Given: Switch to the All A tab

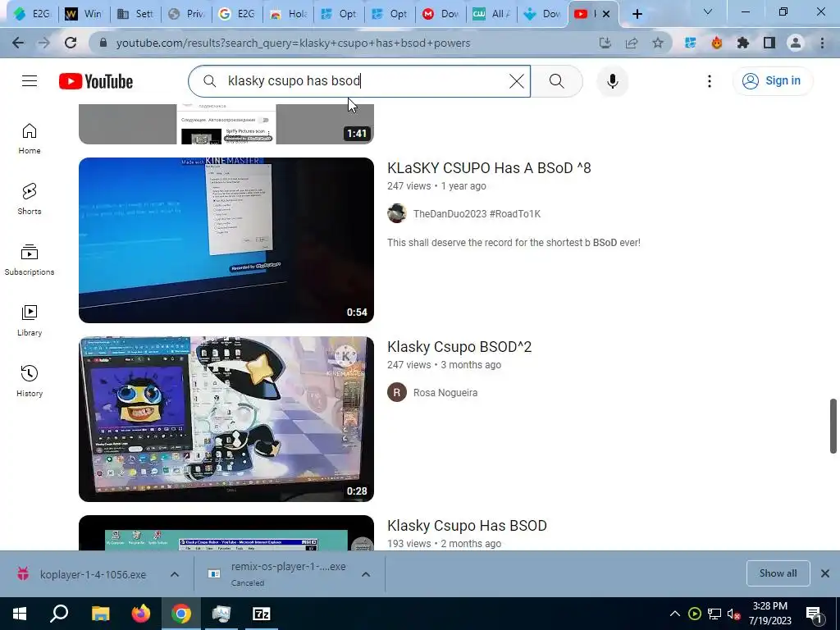Looking at the screenshot, I should (x=491, y=14).
